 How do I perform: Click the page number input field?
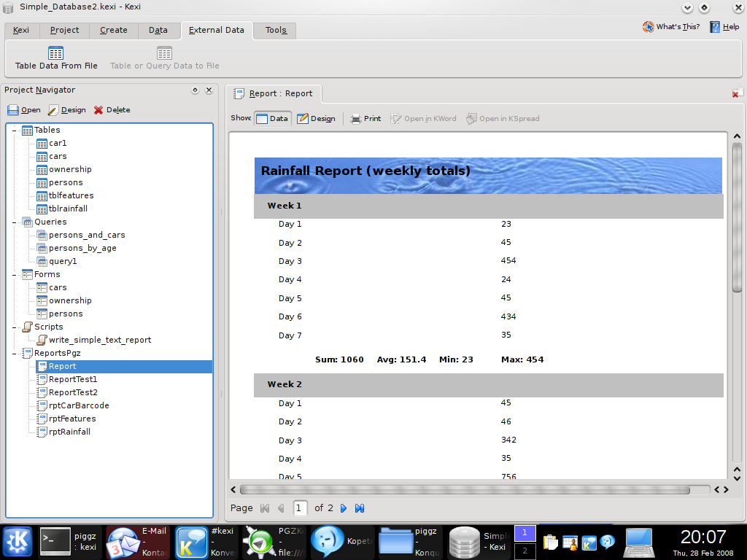pos(300,508)
